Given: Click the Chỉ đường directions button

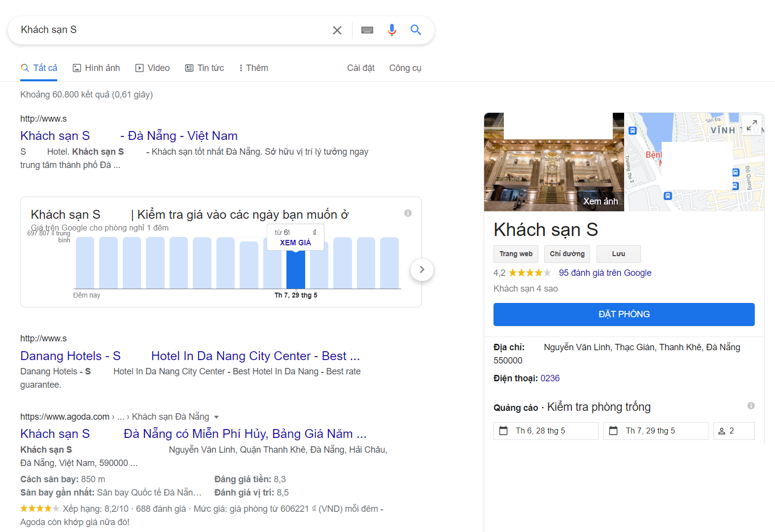Looking at the screenshot, I should pos(567,254).
